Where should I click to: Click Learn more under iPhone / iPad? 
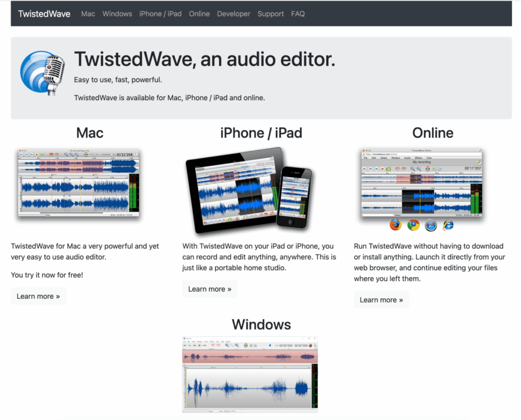tap(210, 289)
